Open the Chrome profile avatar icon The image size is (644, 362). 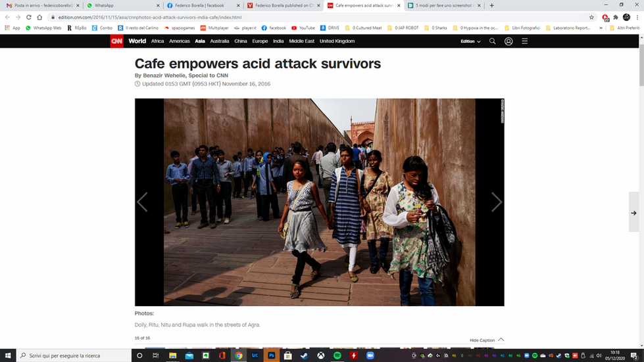click(x=626, y=17)
